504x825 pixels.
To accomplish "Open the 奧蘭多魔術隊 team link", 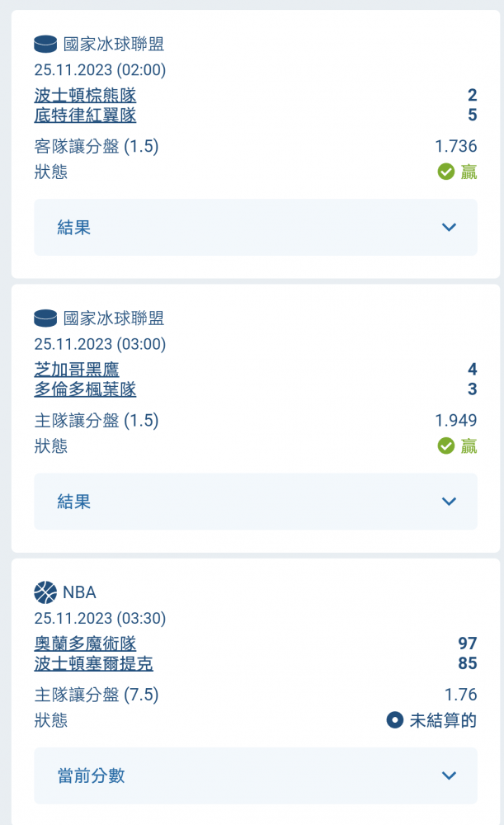I will (x=85, y=643).
